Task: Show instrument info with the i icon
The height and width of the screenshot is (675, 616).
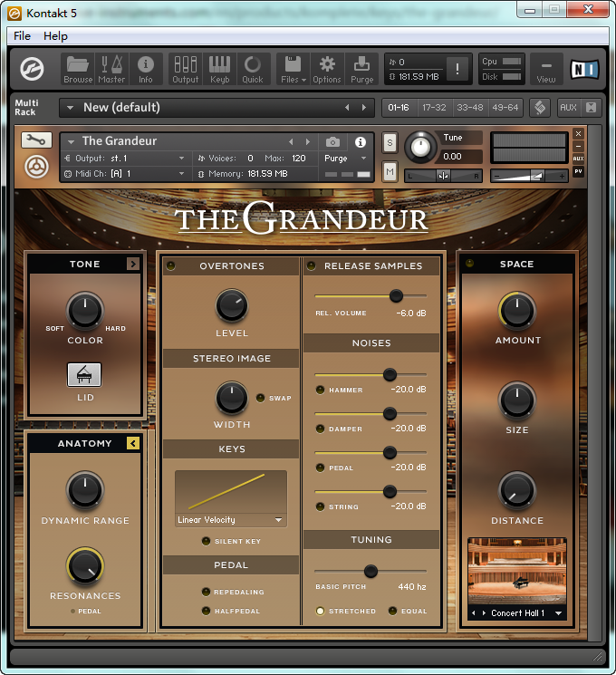Action: [x=361, y=141]
